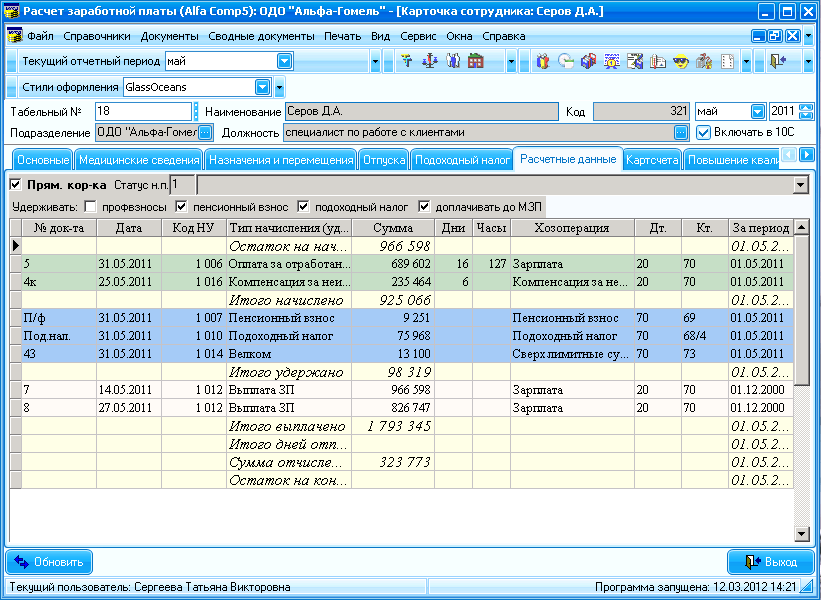Screen dimensions: 821x600
Task: Toggle the 'доплачивать до МЗП' checkbox
Action: point(424,207)
